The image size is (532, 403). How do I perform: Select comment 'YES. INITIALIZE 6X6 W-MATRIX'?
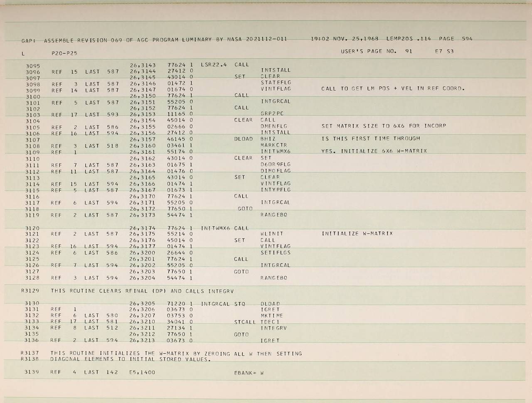point(374,151)
